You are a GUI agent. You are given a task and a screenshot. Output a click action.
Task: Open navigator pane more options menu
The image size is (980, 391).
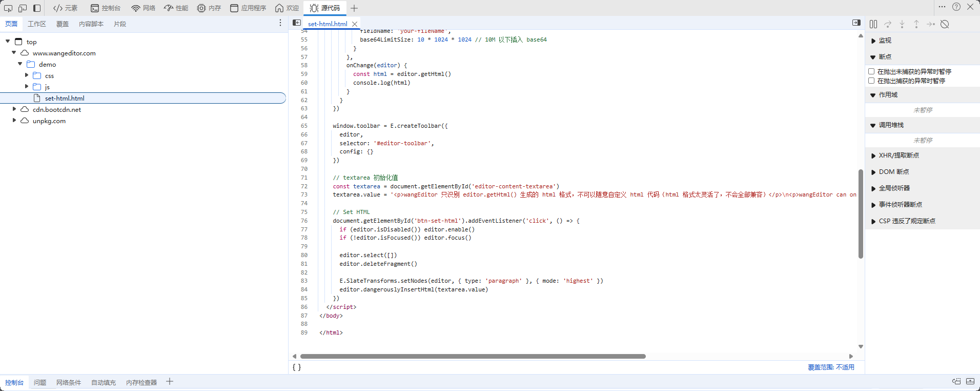(280, 23)
